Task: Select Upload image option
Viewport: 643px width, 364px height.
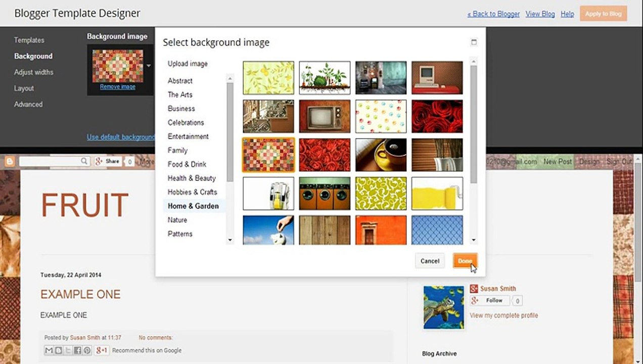Action: 188,64
